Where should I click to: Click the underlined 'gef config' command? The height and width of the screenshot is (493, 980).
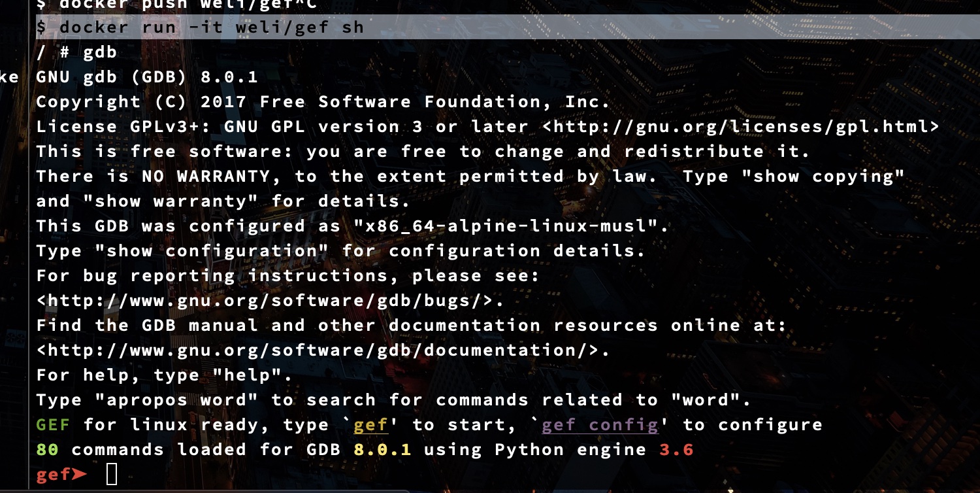tap(600, 425)
